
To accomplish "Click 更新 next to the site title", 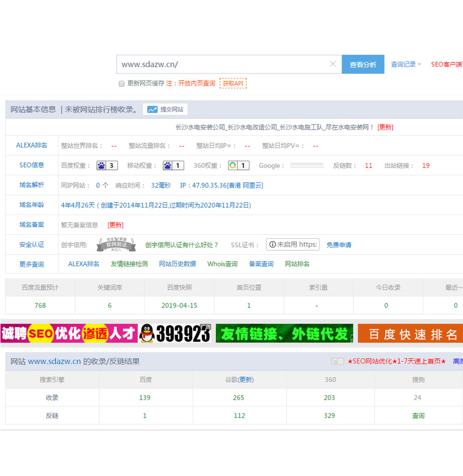I will 385,127.
